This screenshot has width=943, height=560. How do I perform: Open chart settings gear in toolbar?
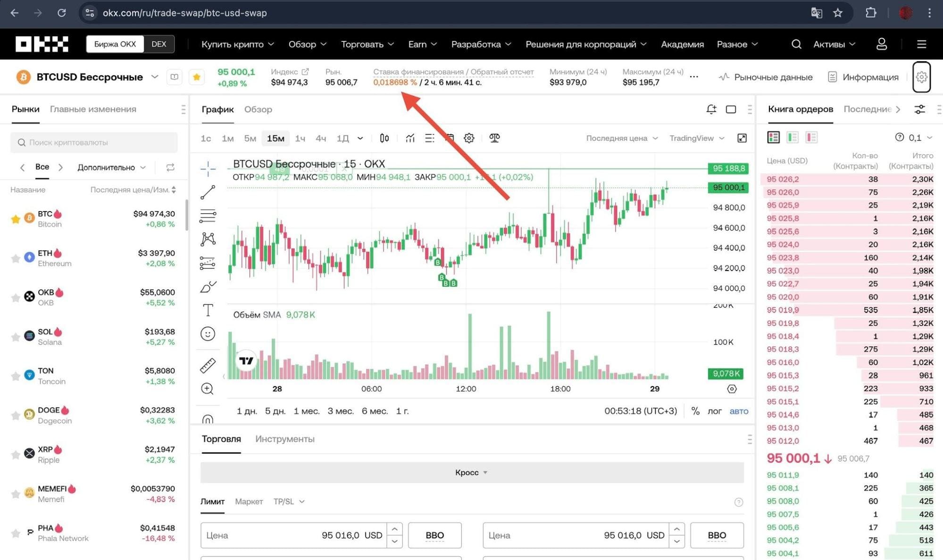469,138
